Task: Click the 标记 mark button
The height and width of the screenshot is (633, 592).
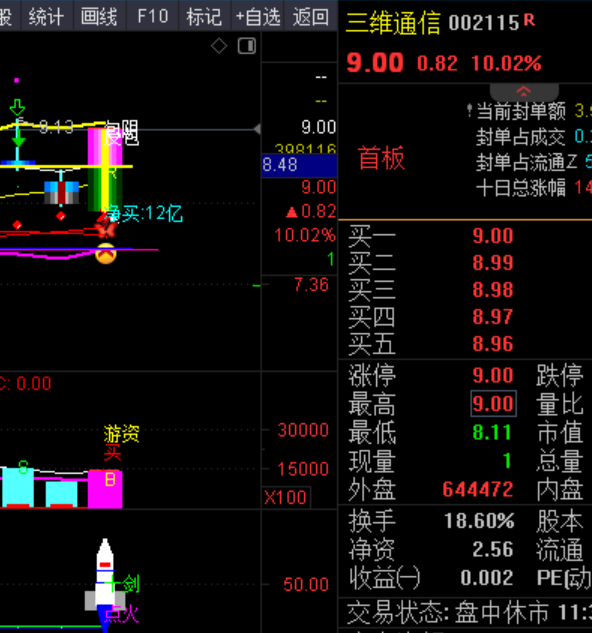Action: (204, 17)
